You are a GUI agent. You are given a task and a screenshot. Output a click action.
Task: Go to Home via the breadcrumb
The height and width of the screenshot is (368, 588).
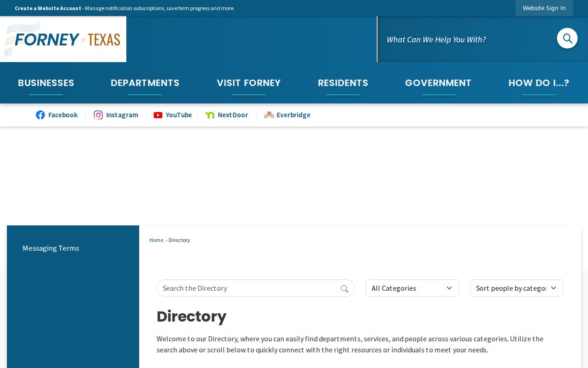coord(156,240)
